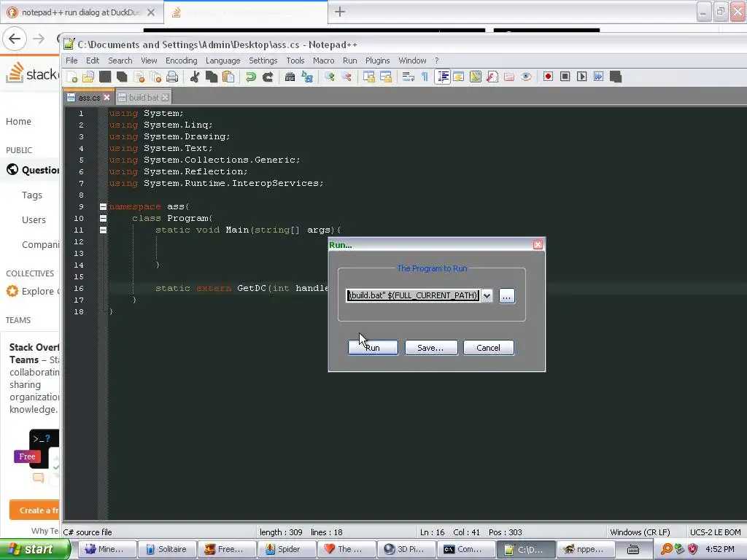
Task: Click the green Undo arrow
Action: [251, 77]
